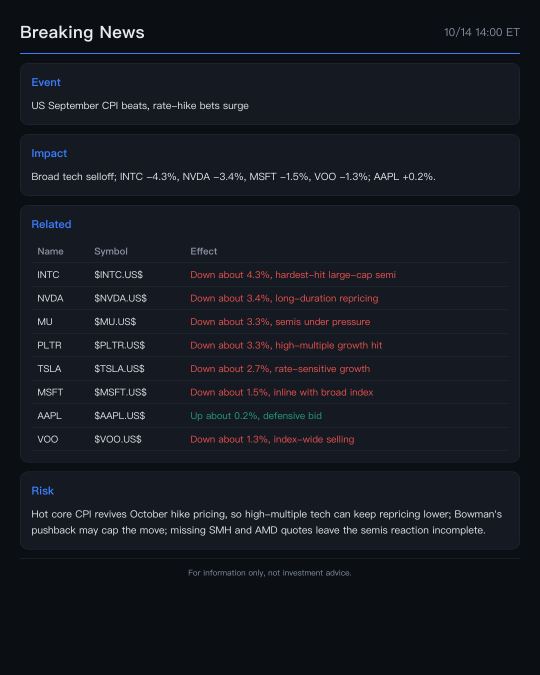
Task: Click the Effect column header
Action: point(204,251)
